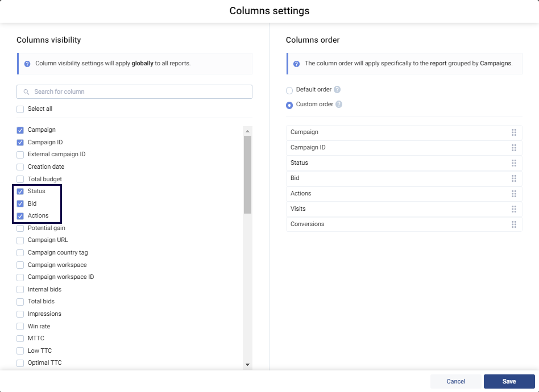Click the drag handle for Conversions row

click(513, 224)
